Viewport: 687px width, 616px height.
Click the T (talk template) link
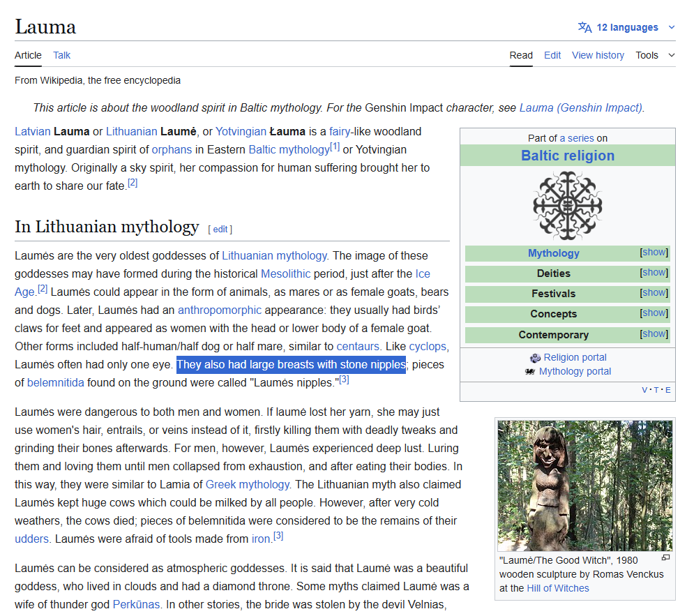656,390
